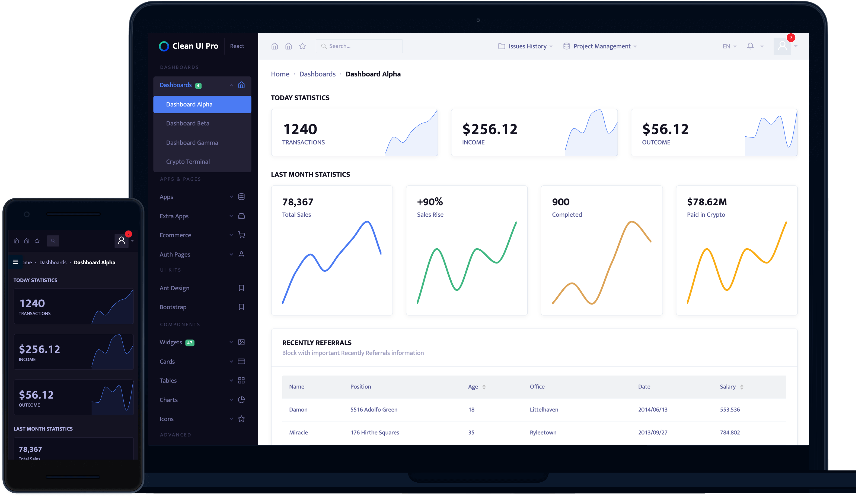868x497 pixels.
Task: Click the Dashboards breadcrumb link
Action: 317,74
